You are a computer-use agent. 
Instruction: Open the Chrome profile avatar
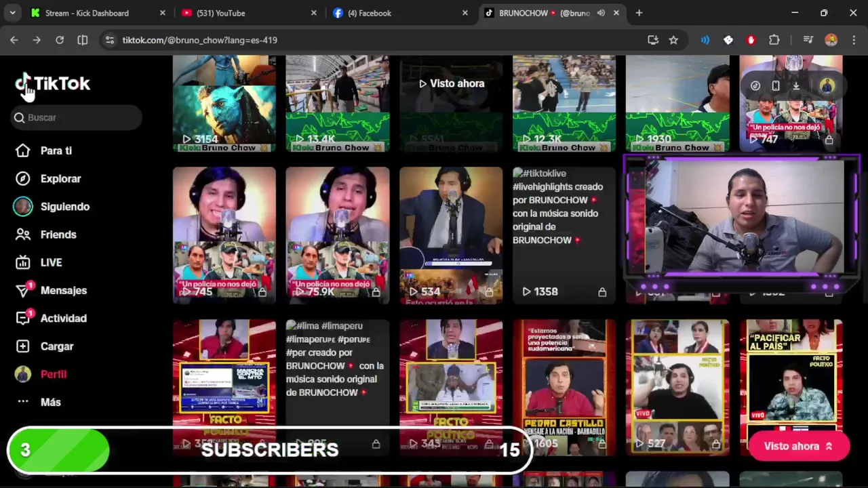831,40
